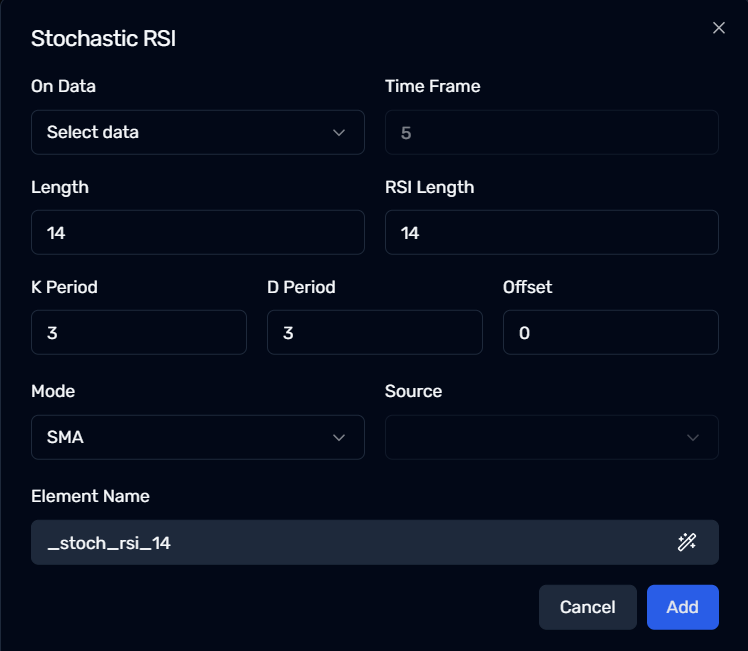This screenshot has width=748, height=651.
Task: Click inside the K Period field
Action: click(x=139, y=332)
